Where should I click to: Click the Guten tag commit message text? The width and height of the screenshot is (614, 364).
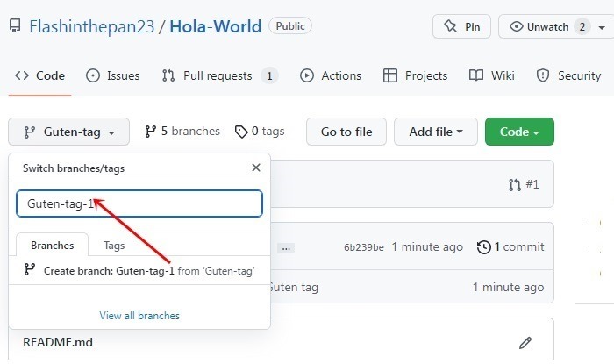click(x=294, y=288)
